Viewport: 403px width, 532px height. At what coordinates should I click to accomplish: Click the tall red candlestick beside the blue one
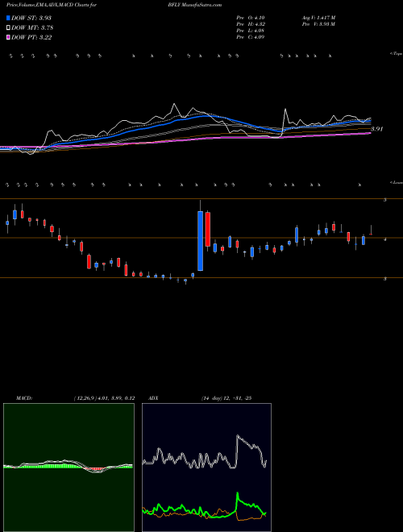pyautogui.click(x=208, y=229)
